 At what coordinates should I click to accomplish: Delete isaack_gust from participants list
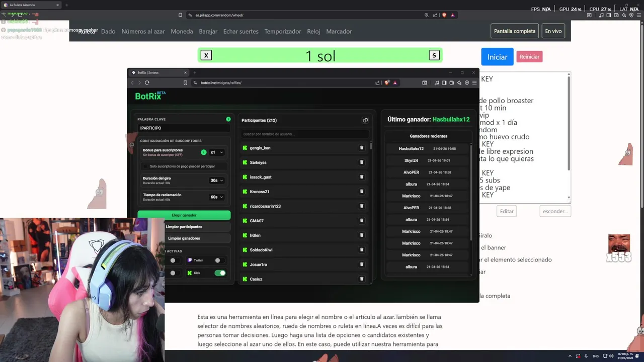[361, 177]
